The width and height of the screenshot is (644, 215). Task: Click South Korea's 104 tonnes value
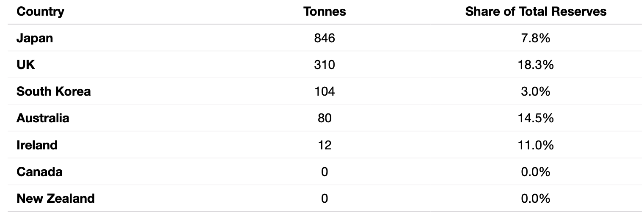pyautogui.click(x=325, y=91)
